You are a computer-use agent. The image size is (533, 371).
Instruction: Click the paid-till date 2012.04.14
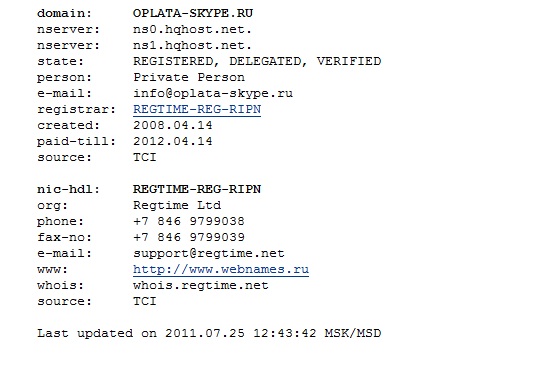pos(173,141)
